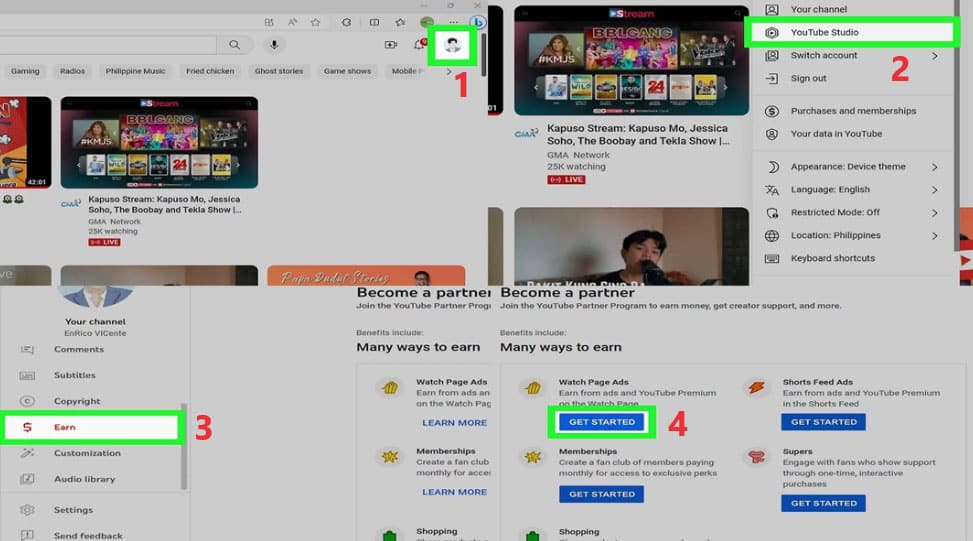This screenshot has width=973, height=541.
Task: Select the Ghost stories filter chip
Action: [279, 71]
